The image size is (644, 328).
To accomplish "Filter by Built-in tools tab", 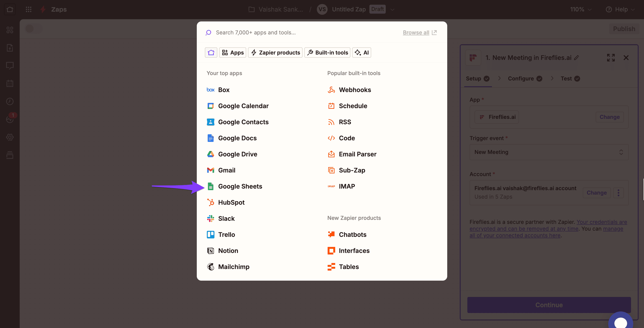I will pyautogui.click(x=327, y=53).
